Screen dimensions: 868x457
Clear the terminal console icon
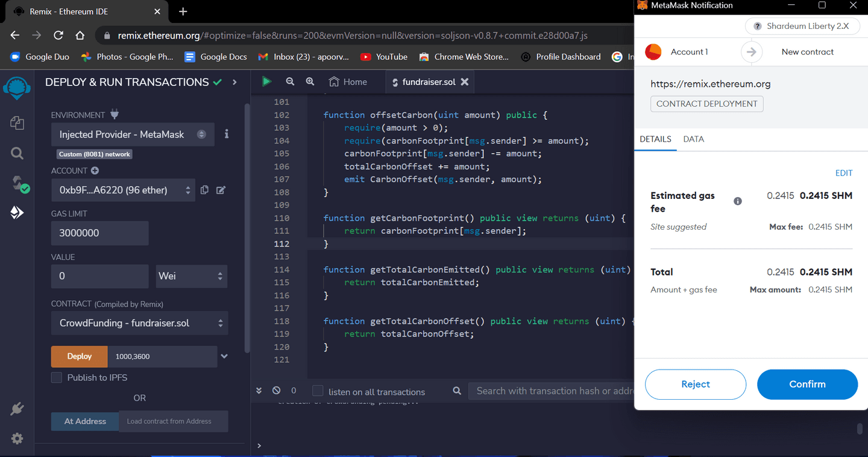[x=276, y=391]
